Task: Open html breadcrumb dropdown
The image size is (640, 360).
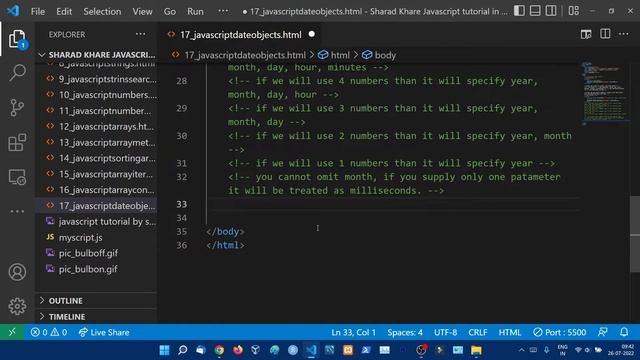Action: coord(334,55)
